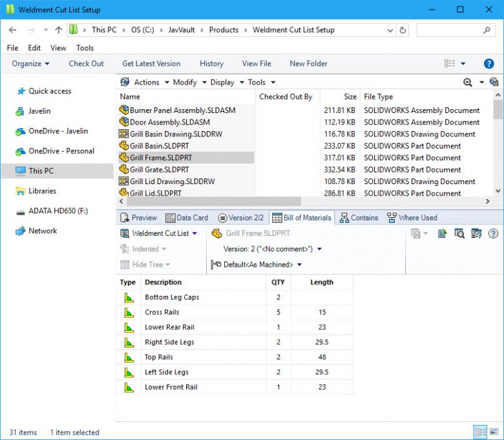
Task: Open the Modify dropdown menu
Action: 189,82
